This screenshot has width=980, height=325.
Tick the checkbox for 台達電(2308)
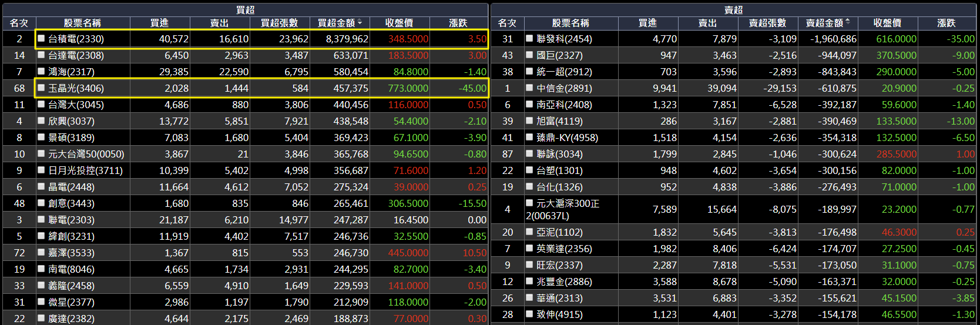(41, 55)
